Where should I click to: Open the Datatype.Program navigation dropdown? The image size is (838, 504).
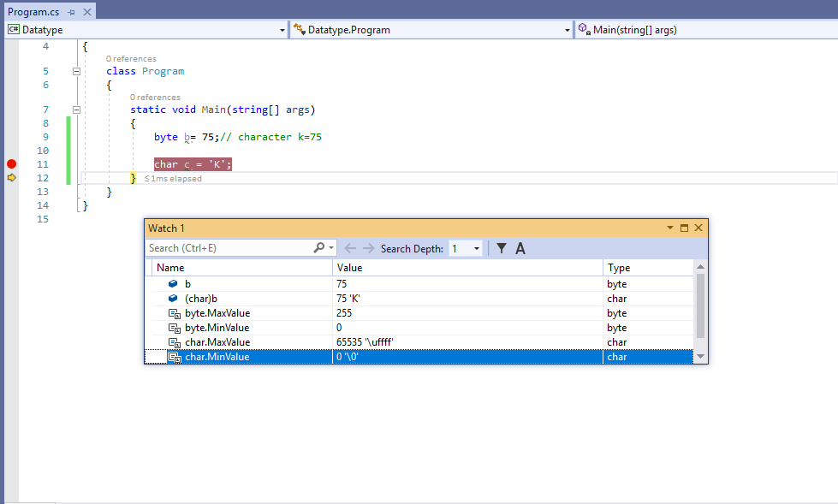pyautogui.click(x=568, y=28)
